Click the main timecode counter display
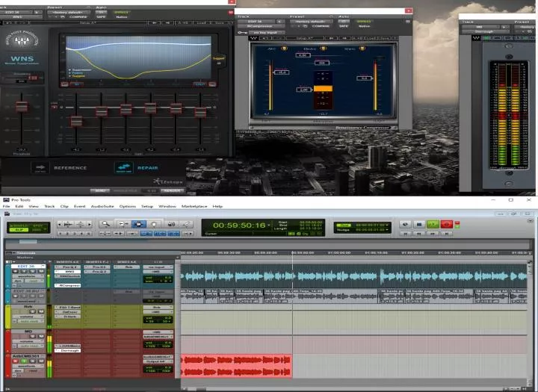The height and width of the screenshot is (392, 538). [239, 225]
